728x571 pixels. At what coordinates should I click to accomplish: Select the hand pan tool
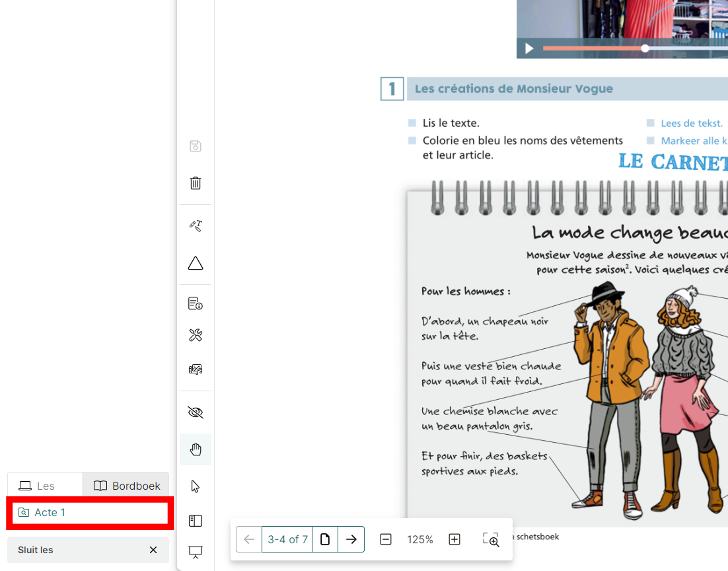point(196,449)
